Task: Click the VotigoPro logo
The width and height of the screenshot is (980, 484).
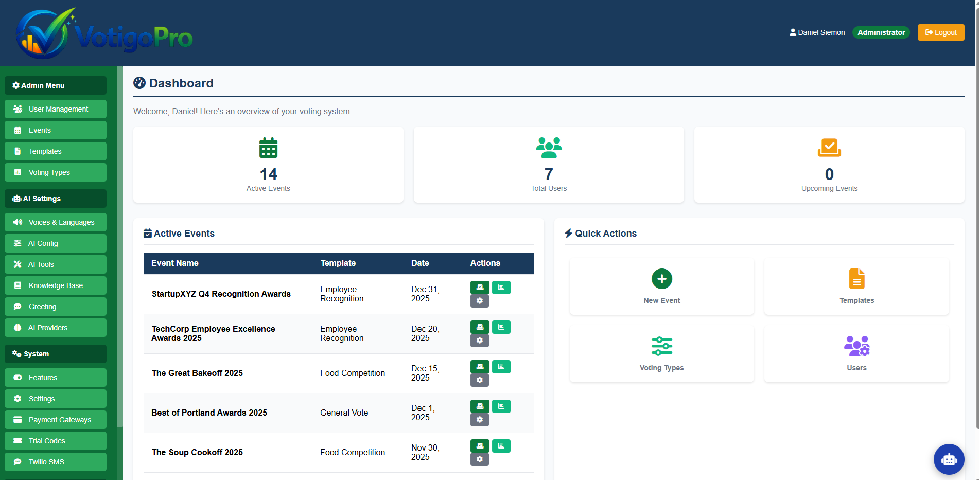Action: [104, 34]
